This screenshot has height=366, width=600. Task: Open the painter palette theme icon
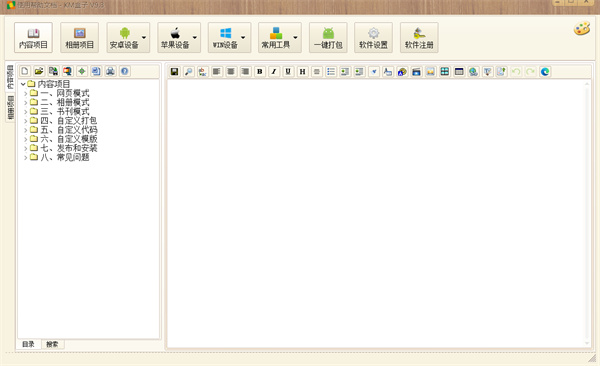(x=582, y=29)
